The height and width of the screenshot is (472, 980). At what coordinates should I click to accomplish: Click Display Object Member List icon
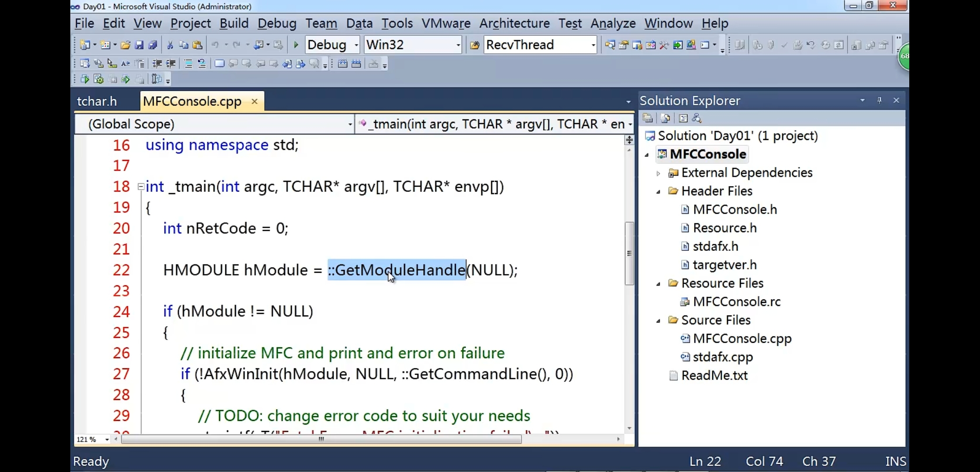coord(85,64)
